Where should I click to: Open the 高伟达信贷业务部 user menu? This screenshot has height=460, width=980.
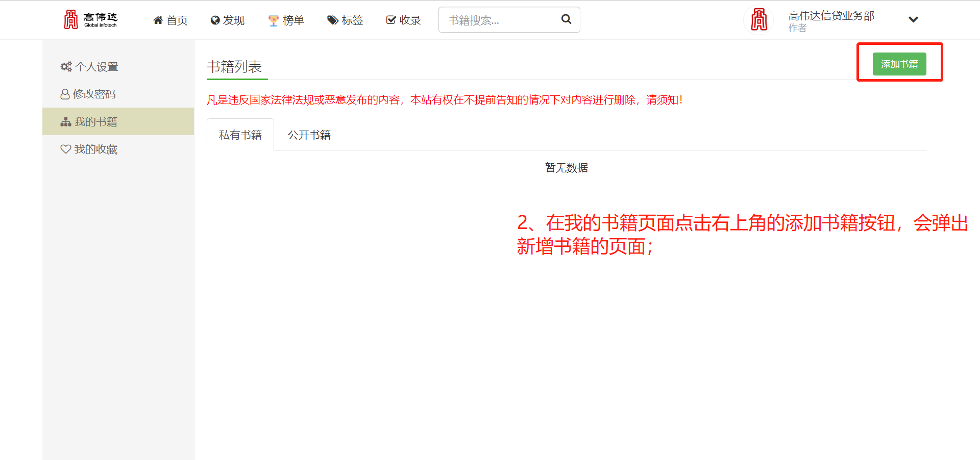pyautogui.click(x=831, y=16)
